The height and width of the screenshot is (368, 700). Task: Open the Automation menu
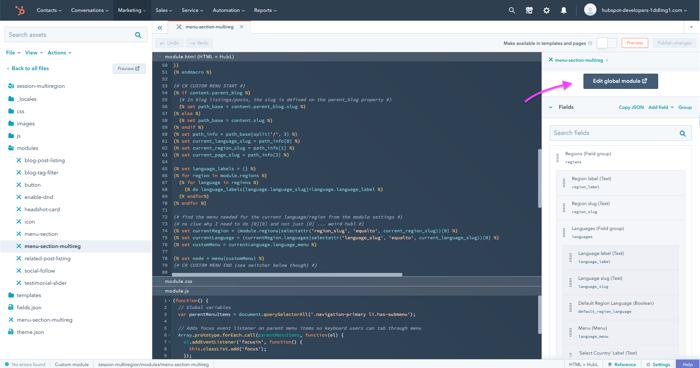point(229,10)
